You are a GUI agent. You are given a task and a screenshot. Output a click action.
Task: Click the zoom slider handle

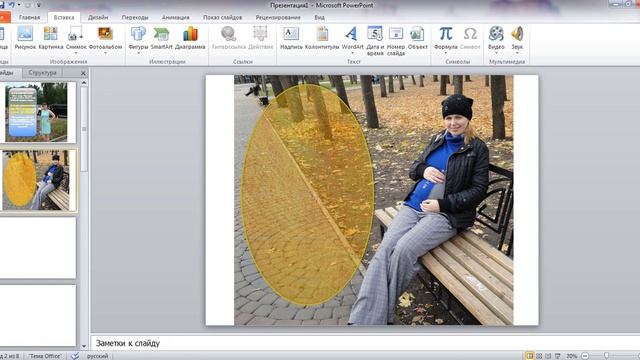tap(607, 356)
